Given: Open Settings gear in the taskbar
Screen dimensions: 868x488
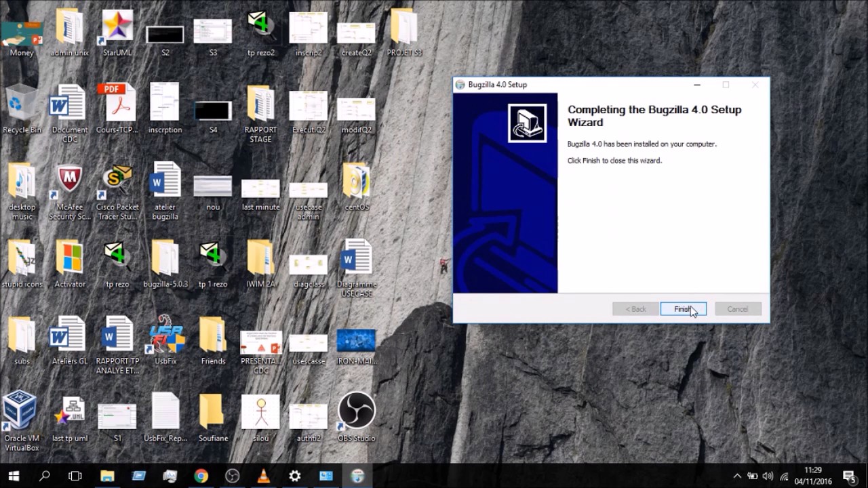Looking at the screenshot, I should tap(294, 476).
